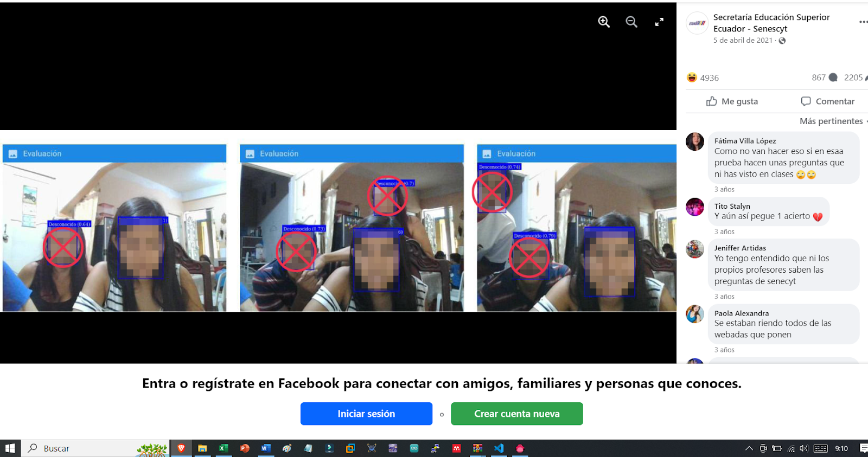This screenshot has width=868, height=457.
Task: Open Tito Stalyn's profile avatar
Action: [x=695, y=207]
